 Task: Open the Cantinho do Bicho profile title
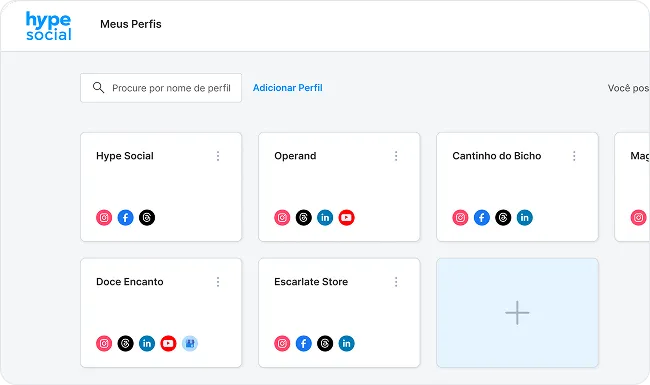497,156
